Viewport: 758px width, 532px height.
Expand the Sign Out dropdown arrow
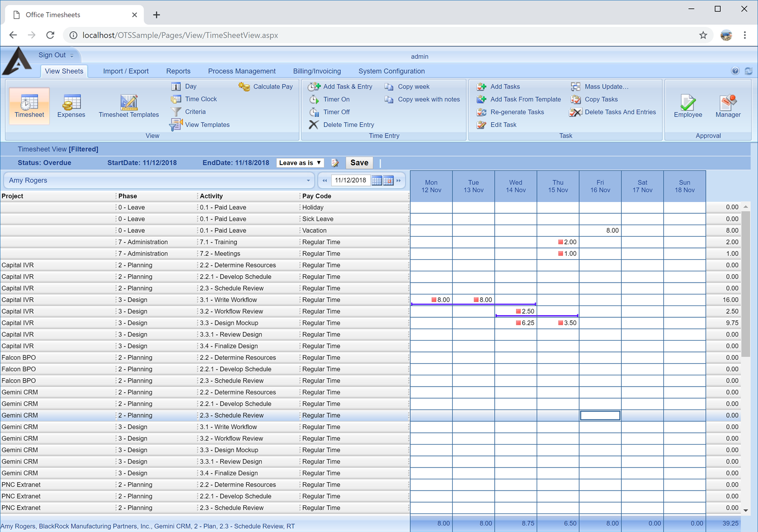click(72, 56)
